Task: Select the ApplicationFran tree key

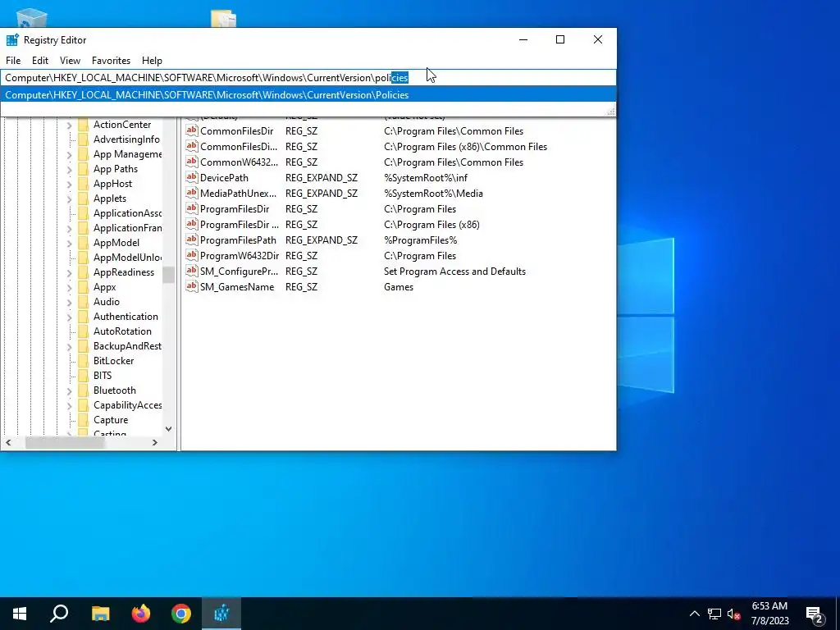Action: pos(127,228)
